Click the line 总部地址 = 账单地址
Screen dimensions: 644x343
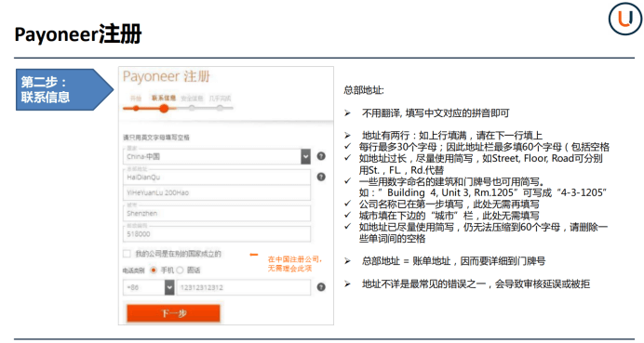click(x=453, y=261)
